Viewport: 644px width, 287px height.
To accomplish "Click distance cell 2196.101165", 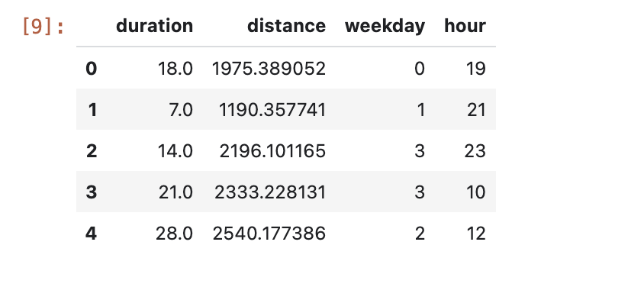I will click(272, 151).
